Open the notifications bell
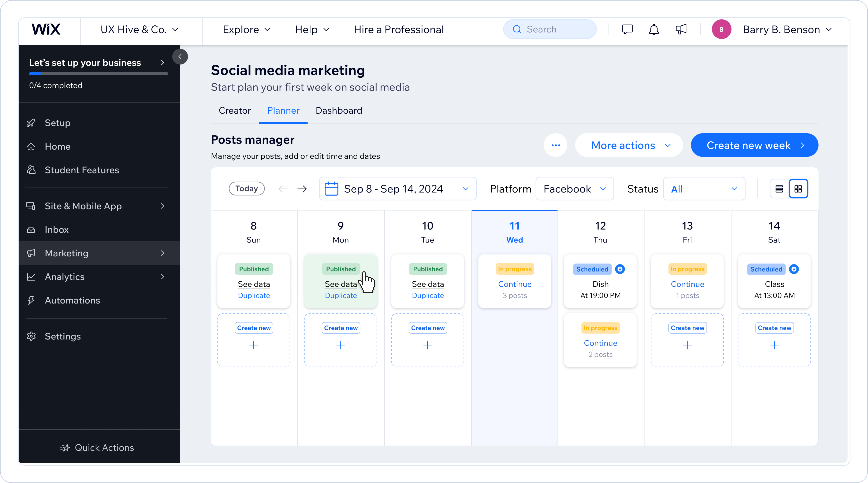The image size is (868, 483). coord(654,29)
